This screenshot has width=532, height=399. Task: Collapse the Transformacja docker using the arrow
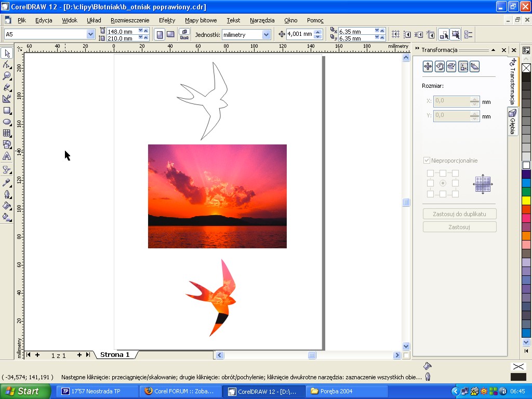pos(493,50)
